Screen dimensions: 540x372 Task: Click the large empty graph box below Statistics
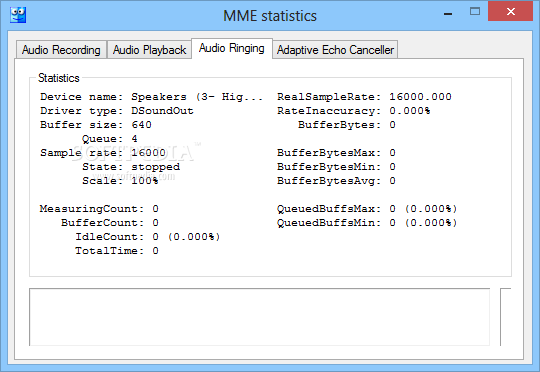(x=259, y=317)
